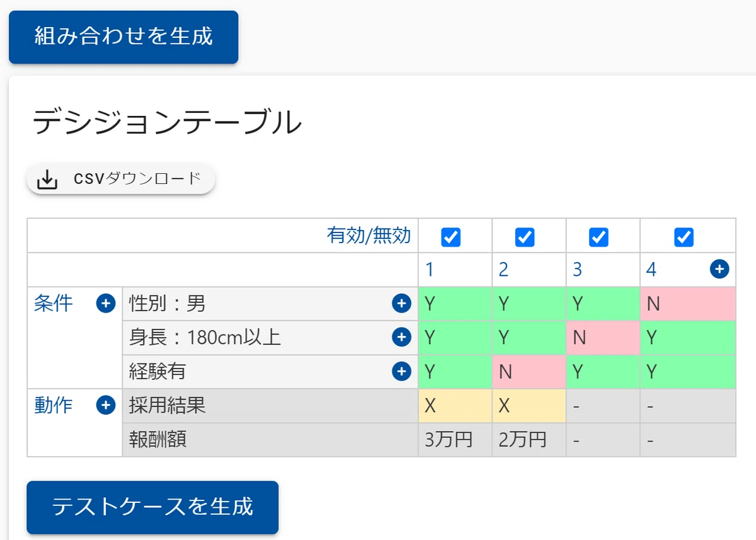Click the plus icon in 性別:男 row
756x540 pixels.
click(x=401, y=304)
